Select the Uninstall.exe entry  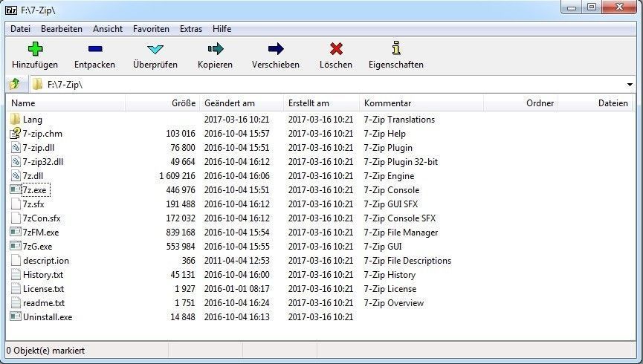coord(47,317)
